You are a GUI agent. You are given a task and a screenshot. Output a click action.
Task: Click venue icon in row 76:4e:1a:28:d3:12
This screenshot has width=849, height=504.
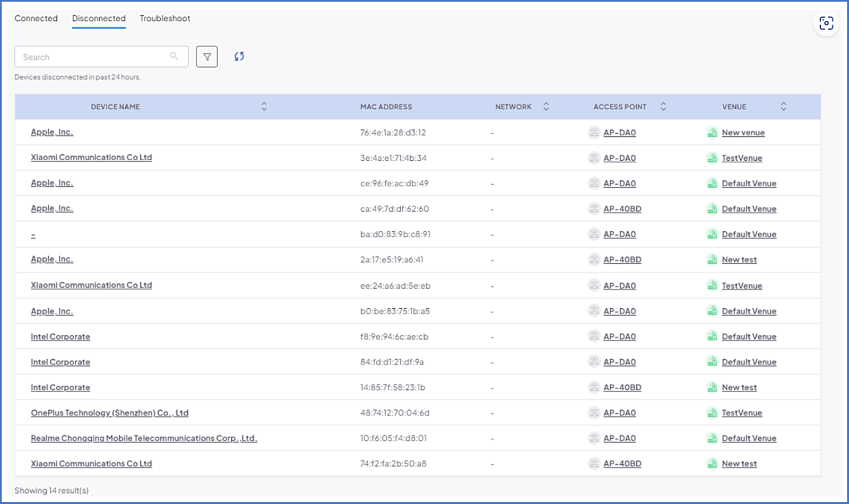712,132
